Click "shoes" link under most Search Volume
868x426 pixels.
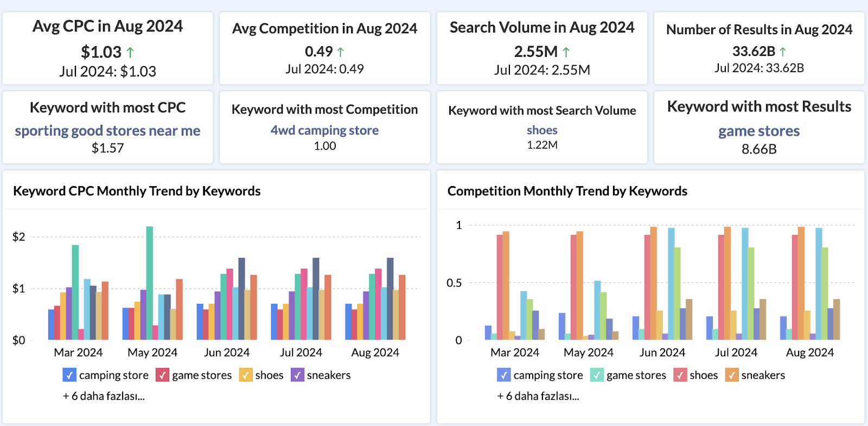click(542, 130)
